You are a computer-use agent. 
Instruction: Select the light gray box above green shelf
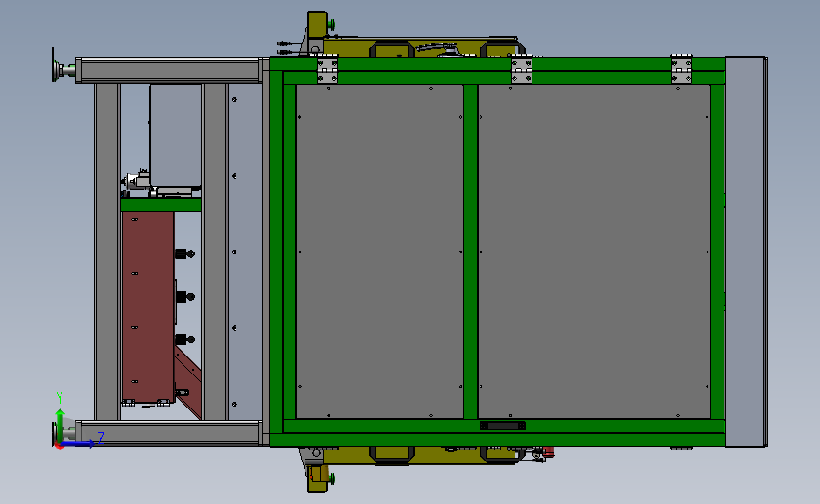click(176, 136)
